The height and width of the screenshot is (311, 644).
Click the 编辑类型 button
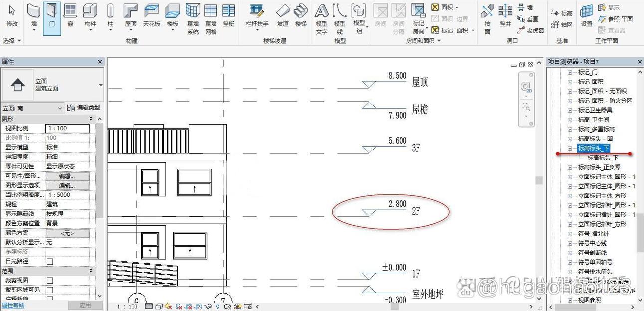point(83,107)
